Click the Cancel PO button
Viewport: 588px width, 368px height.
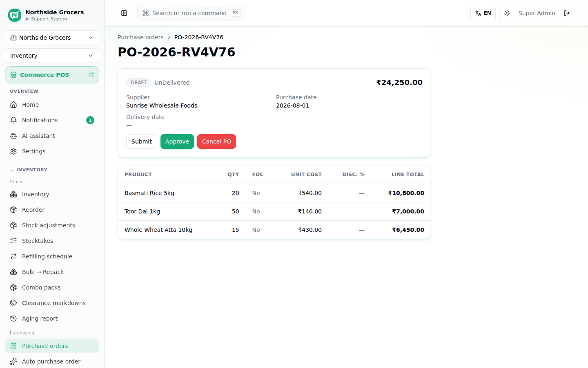click(216, 141)
